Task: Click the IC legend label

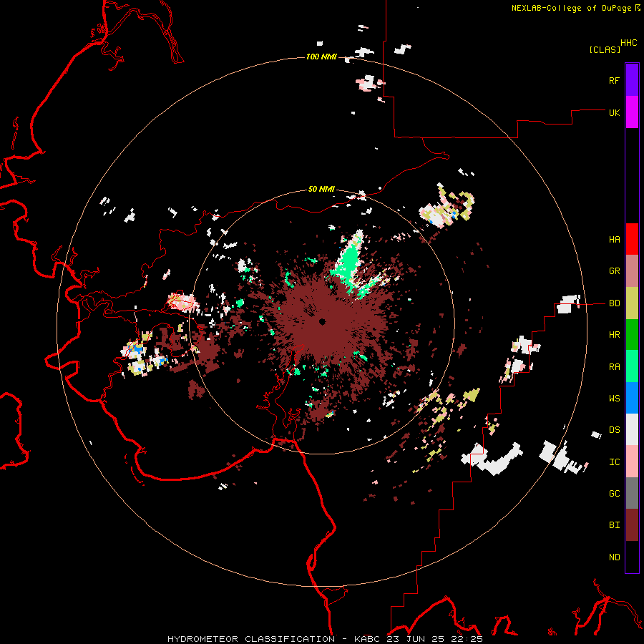Action: 614,462
